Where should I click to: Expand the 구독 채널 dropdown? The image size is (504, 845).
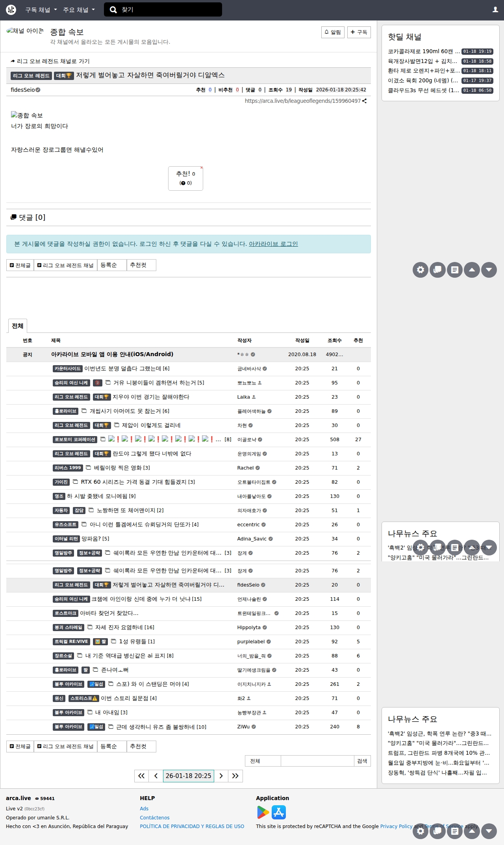pos(41,10)
